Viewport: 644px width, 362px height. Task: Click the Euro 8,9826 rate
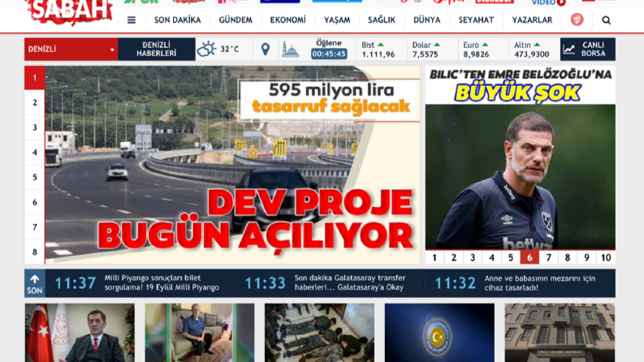click(476, 54)
